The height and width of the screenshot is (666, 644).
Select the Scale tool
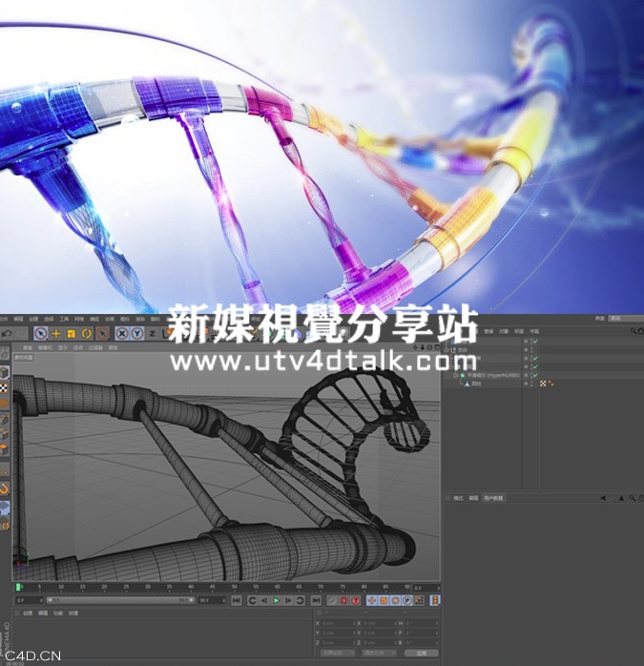[x=72, y=333]
